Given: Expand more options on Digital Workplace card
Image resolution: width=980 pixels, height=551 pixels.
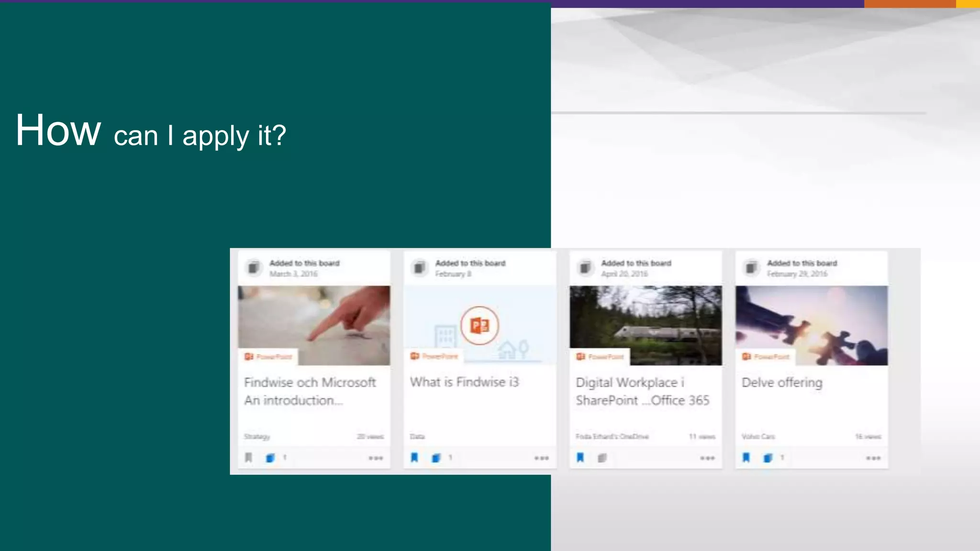Looking at the screenshot, I should pyautogui.click(x=707, y=458).
